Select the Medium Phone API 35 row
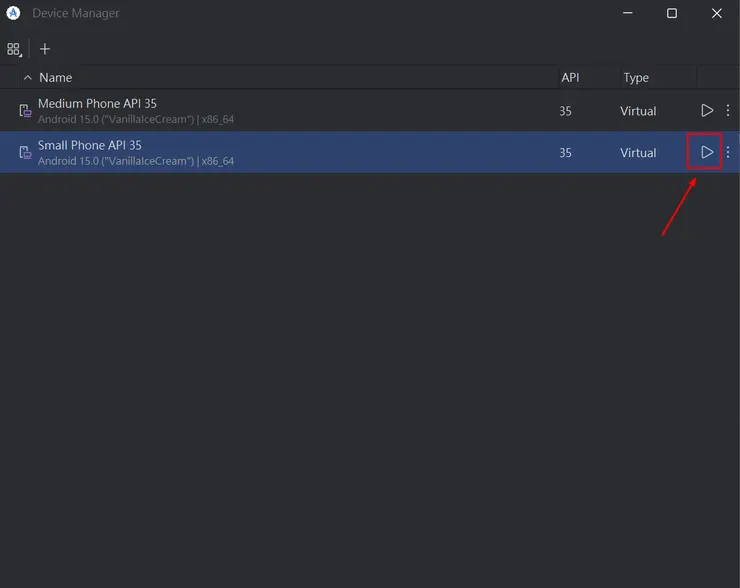Screen dimensions: 740x588 [x=300, y=111]
